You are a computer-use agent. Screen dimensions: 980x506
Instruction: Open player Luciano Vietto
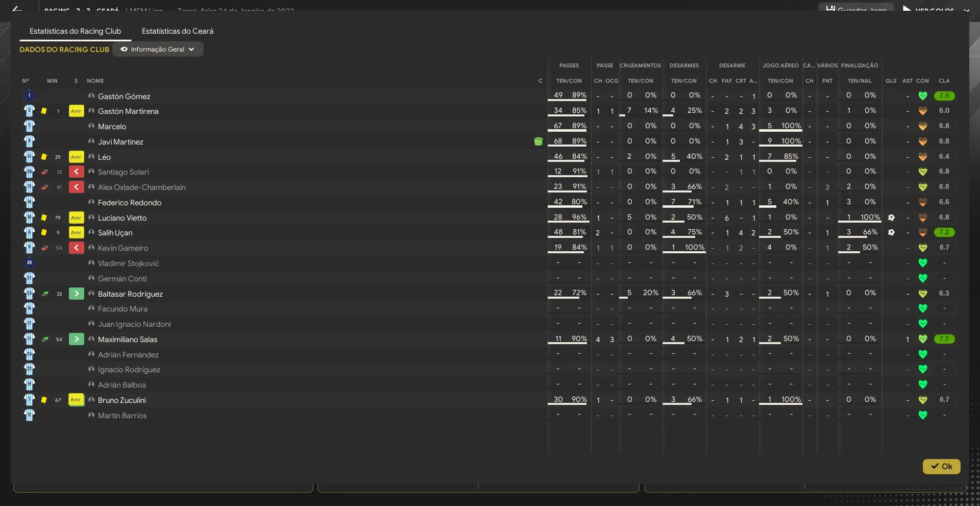(x=122, y=218)
